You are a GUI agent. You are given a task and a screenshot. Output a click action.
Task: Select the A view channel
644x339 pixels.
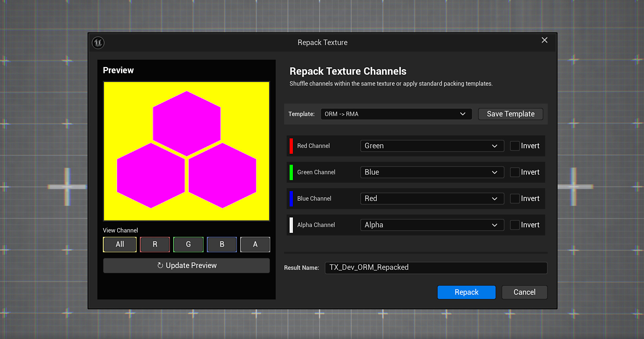[255, 244]
